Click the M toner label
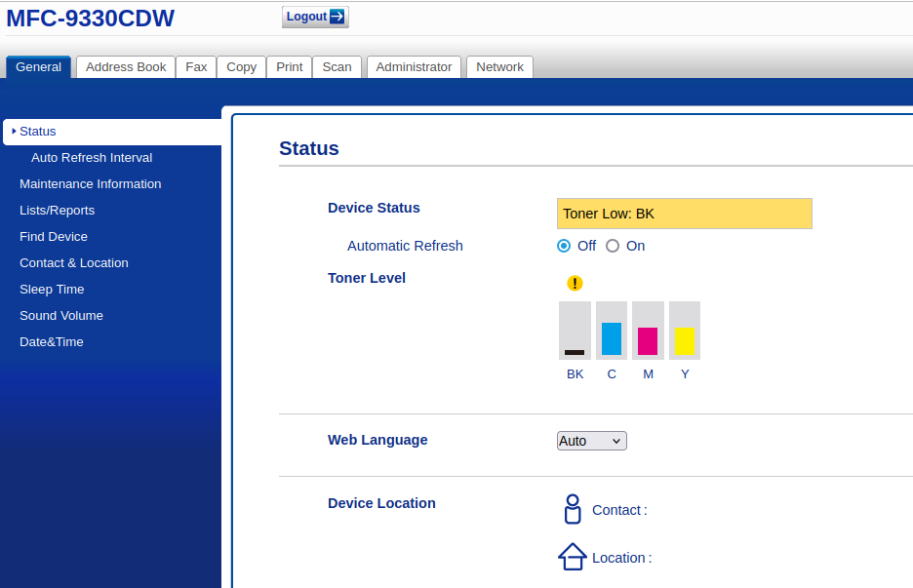The height and width of the screenshot is (588, 913). [648, 374]
